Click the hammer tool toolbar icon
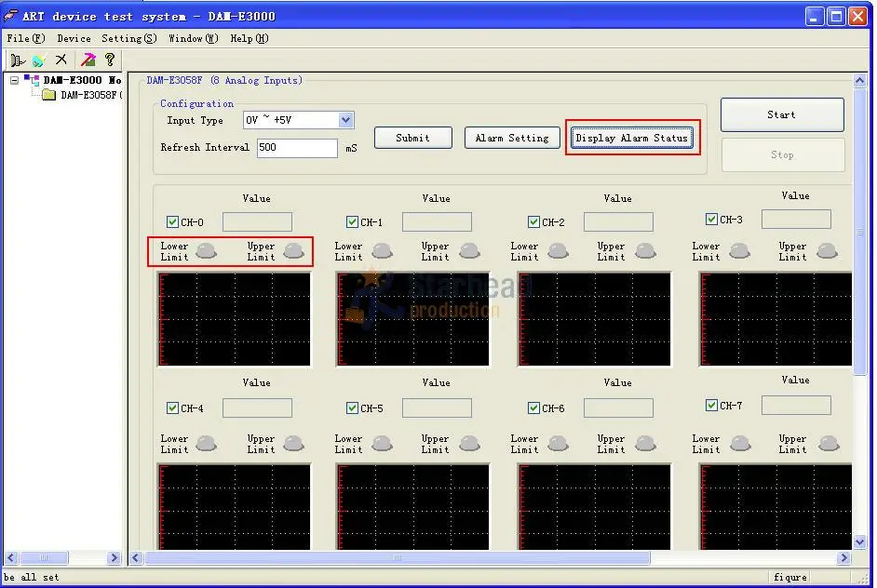This screenshot has width=877, height=588. pyautogui.click(x=88, y=60)
